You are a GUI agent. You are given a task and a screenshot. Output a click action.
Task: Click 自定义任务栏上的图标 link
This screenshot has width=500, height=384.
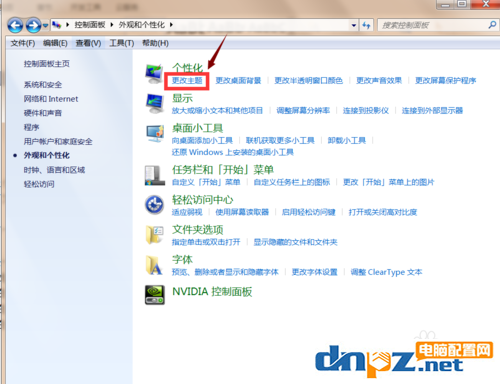pos(292,182)
